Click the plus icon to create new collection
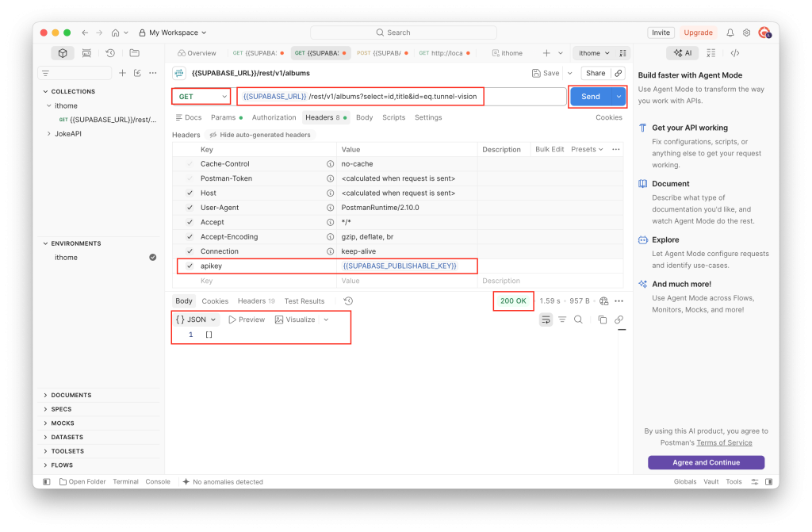This screenshot has height=532, width=812. click(x=122, y=73)
